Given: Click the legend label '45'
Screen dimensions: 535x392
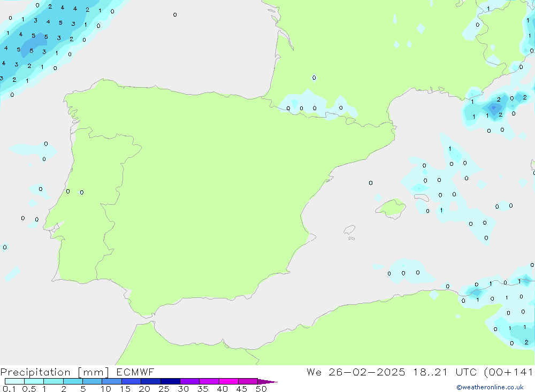Looking at the screenshot, I should click(x=242, y=389).
